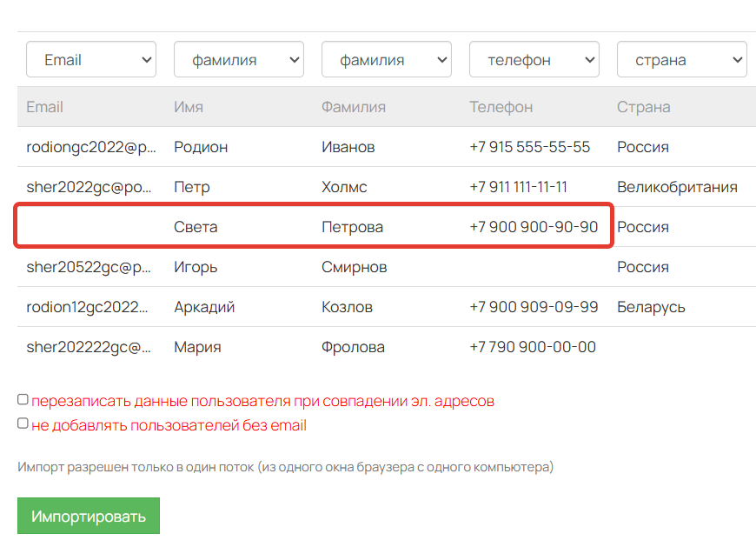
Task: Click the «Email» table column header
Action: (43, 107)
